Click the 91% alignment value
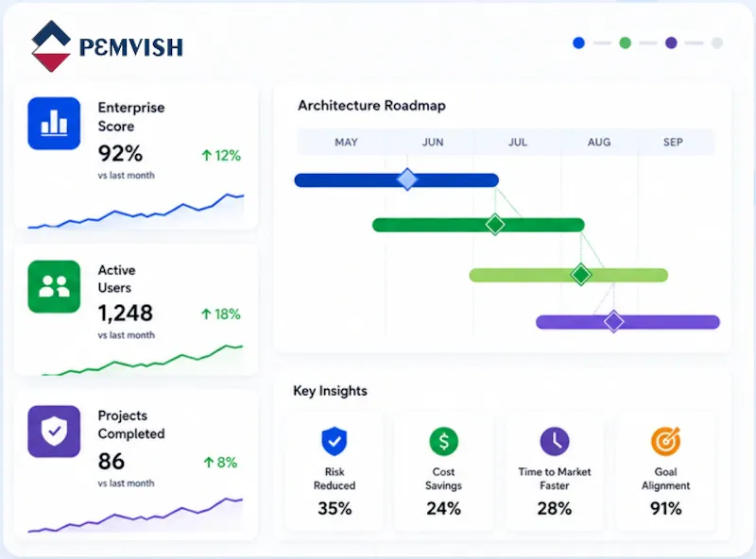Viewport: 756px width, 559px height. coord(666,508)
